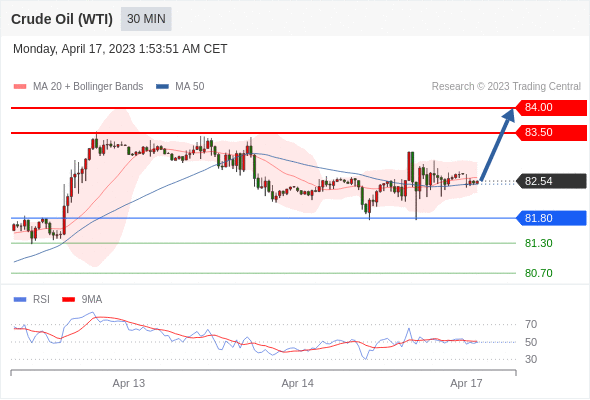
Task: Click the MA 50 legend blue swatch
Action: [x=162, y=87]
